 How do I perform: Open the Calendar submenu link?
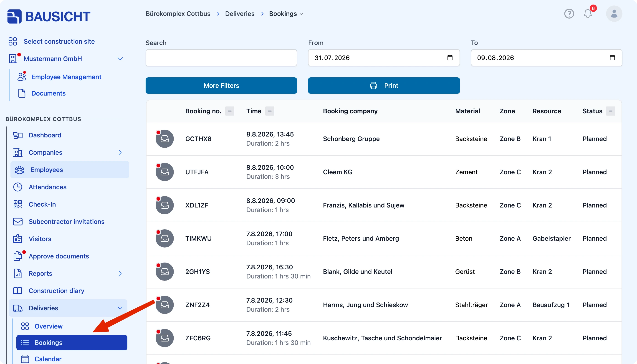click(48, 359)
